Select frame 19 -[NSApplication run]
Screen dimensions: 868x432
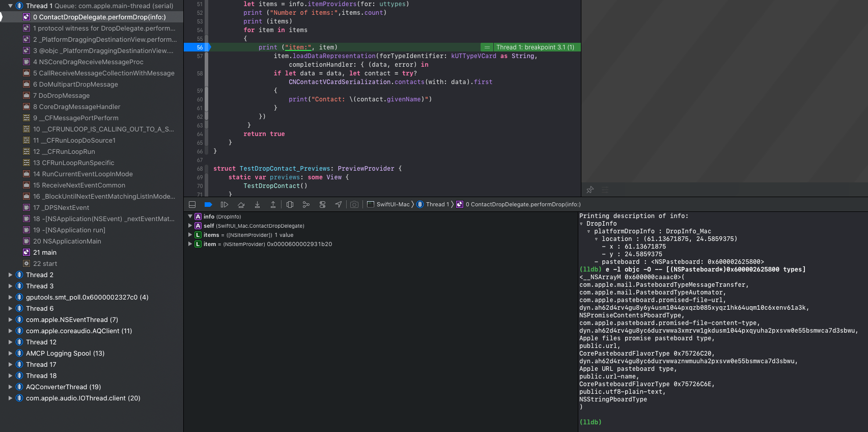pyautogui.click(x=92, y=230)
